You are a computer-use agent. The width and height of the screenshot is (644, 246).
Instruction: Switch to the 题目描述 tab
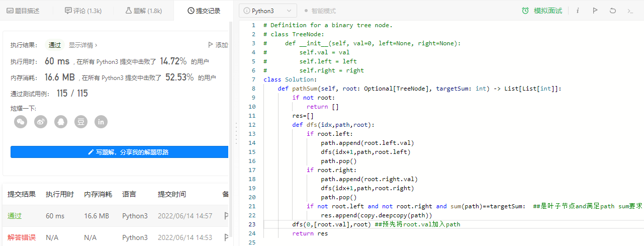pyautogui.click(x=23, y=11)
